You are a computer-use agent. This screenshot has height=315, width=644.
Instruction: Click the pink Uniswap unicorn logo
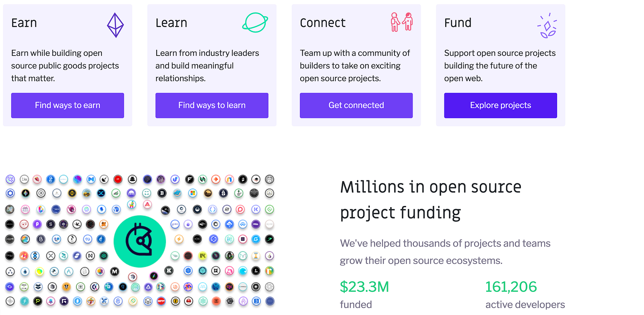tap(229, 271)
